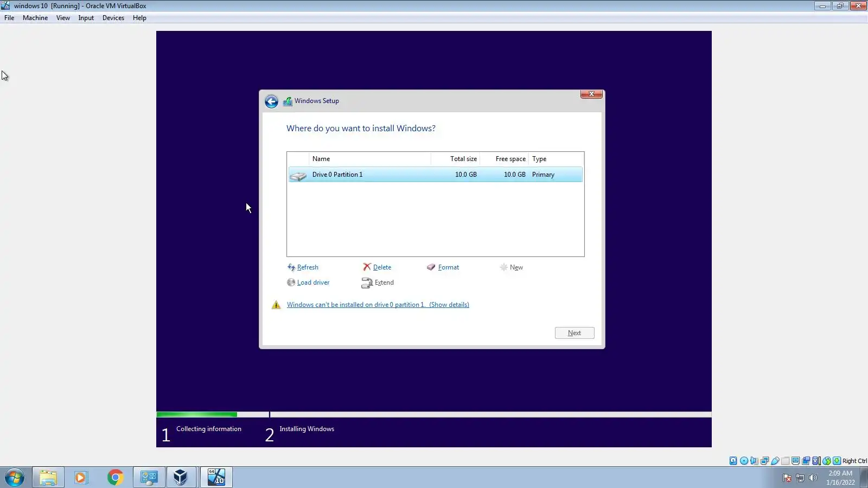Select the Drive 0 Partition 1 row
868x488 pixels.
coord(436,175)
